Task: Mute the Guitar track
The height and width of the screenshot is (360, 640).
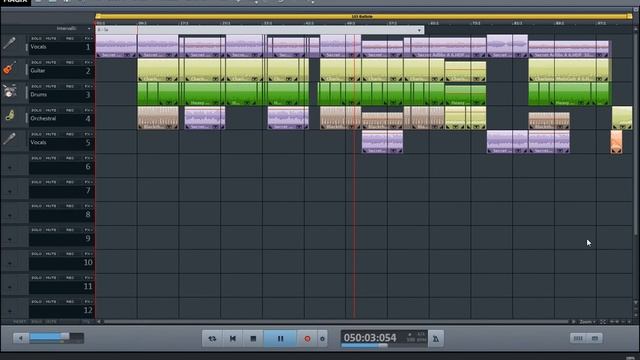Action: pos(51,62)
